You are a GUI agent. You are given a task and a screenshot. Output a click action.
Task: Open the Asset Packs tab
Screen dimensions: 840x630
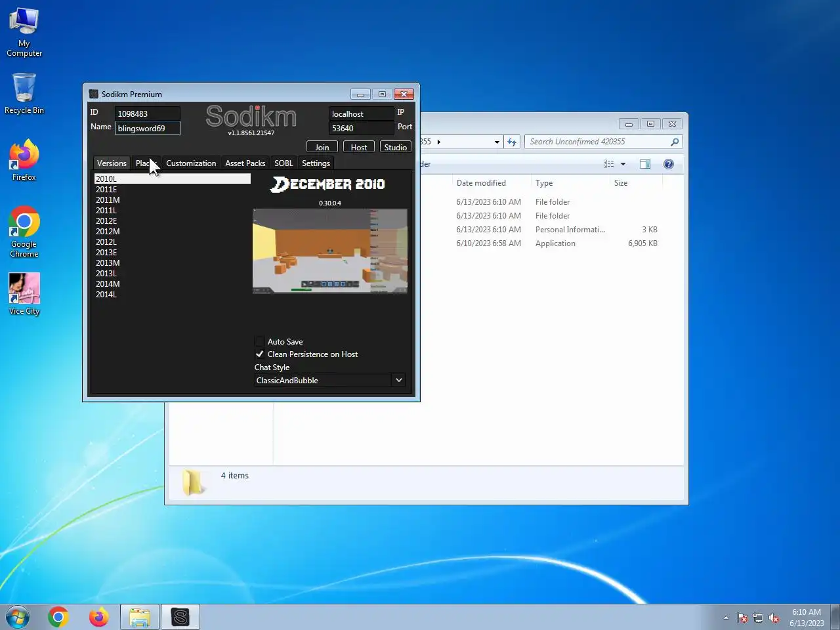coord(245,163)
